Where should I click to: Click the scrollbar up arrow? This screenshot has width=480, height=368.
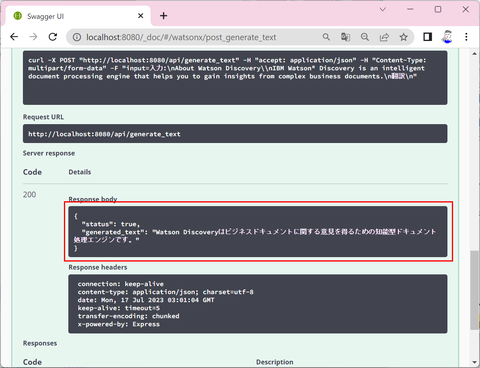pos(474,54)
